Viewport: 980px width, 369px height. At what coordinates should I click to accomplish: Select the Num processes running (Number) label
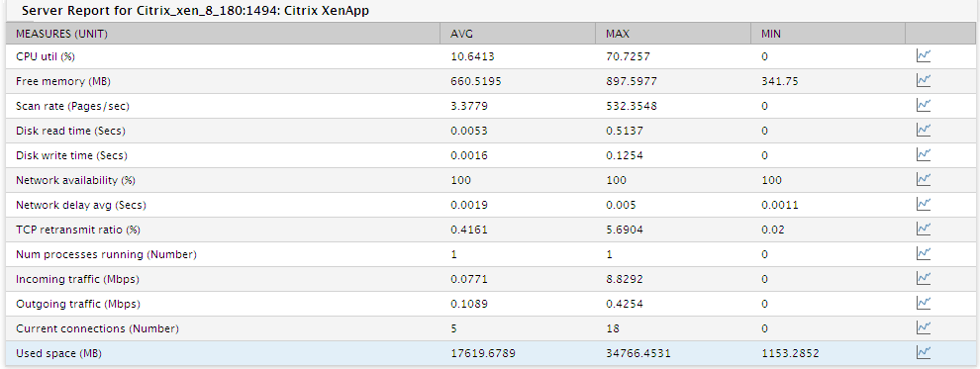106,255
